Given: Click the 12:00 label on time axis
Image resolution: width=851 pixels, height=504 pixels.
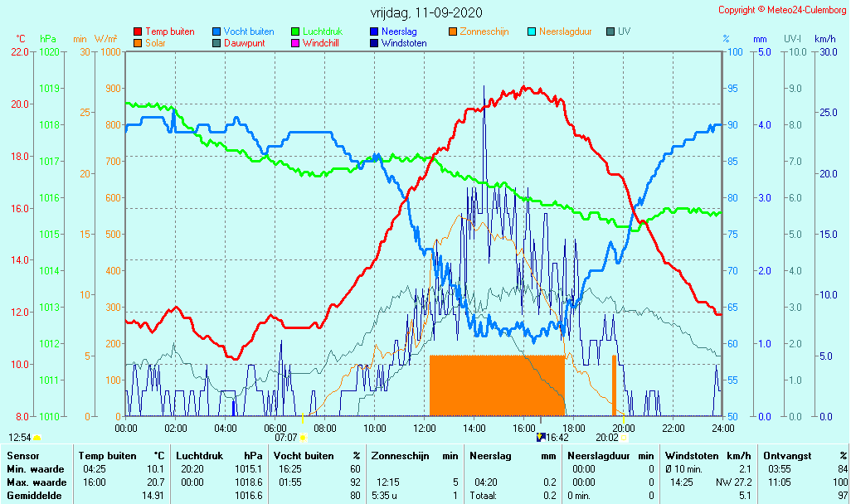Looking at the screenshot, I should pyautogui.click(x=425, y=428).
